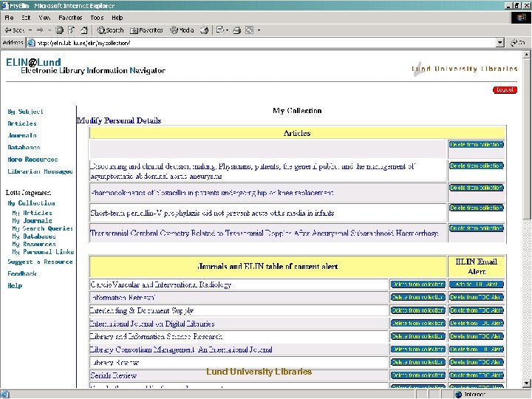Open the Forward button history dropdown arrow
532x399 pixels.
click(x=49, y=30)
